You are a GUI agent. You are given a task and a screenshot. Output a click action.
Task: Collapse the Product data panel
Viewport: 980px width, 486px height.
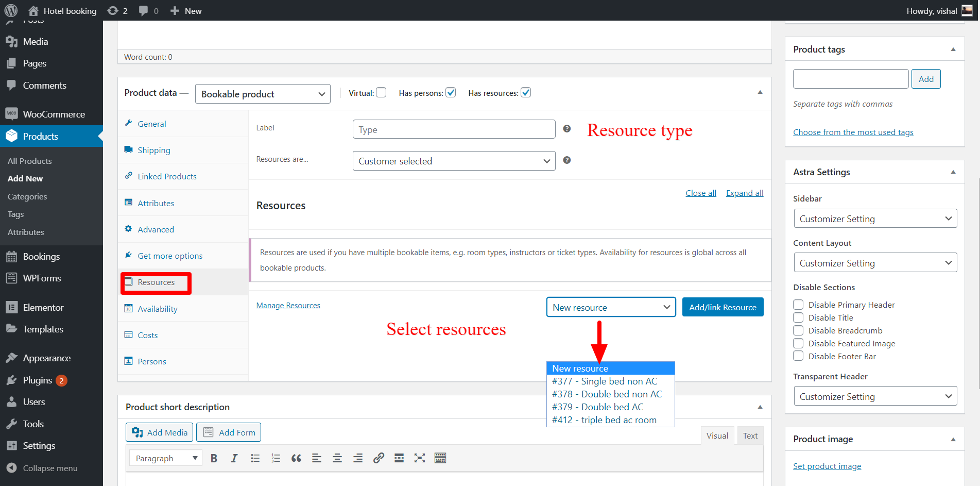[760, 92]
